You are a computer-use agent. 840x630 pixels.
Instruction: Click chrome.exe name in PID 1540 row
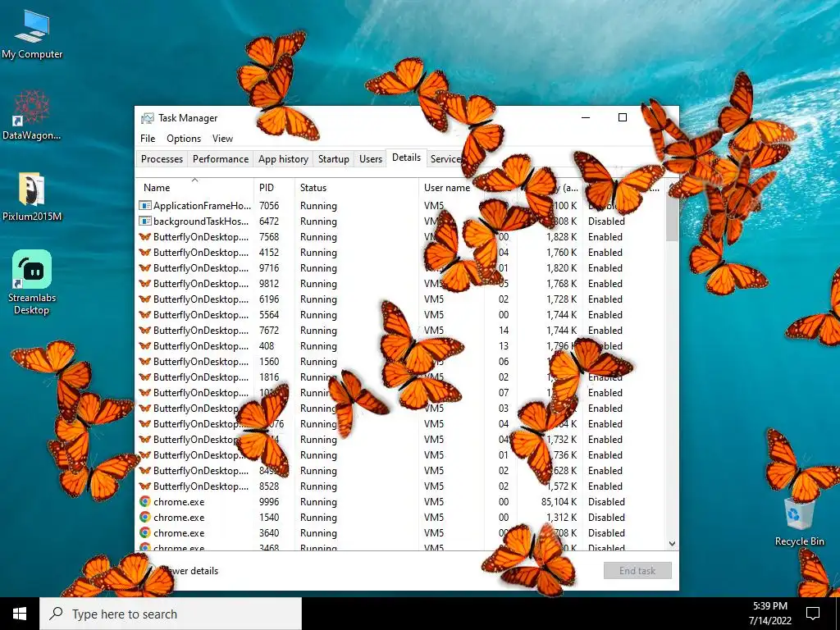179,517
